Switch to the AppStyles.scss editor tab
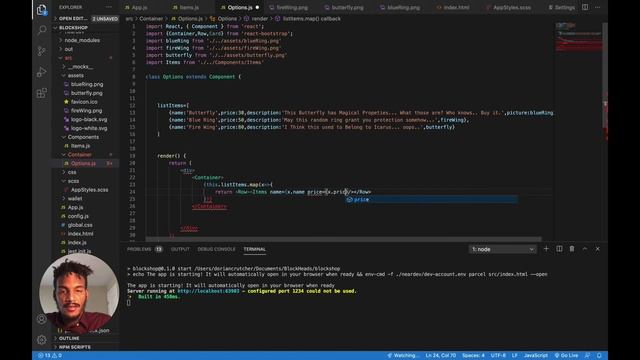This screenshot has height=360, width=640. pos(511,7)
